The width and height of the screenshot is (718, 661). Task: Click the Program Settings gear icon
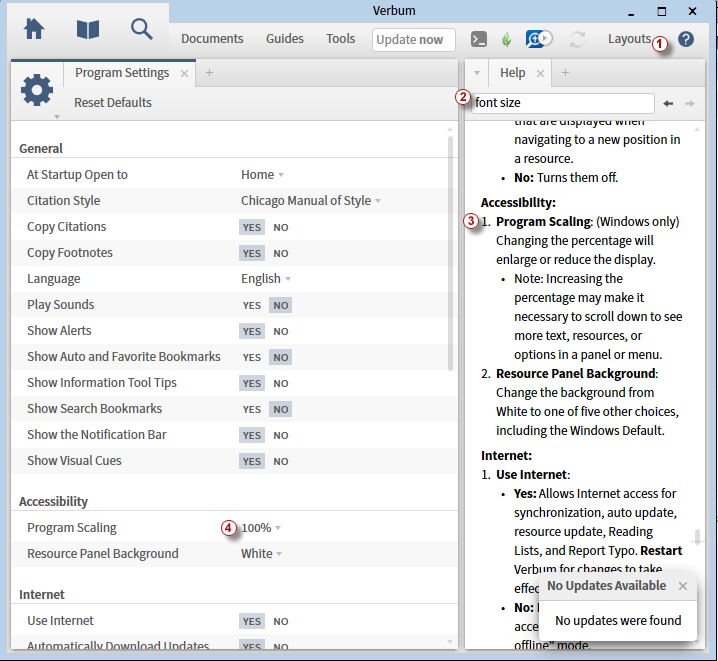pyautogui.click(x=37, y=90)
